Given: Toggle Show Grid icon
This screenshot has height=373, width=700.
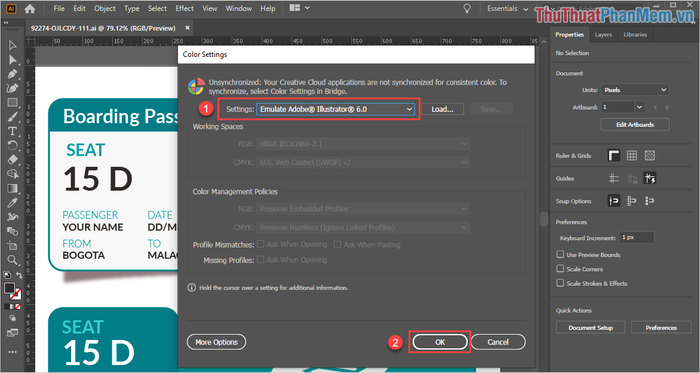Looking at the screenshot, I should coord(632,155).
